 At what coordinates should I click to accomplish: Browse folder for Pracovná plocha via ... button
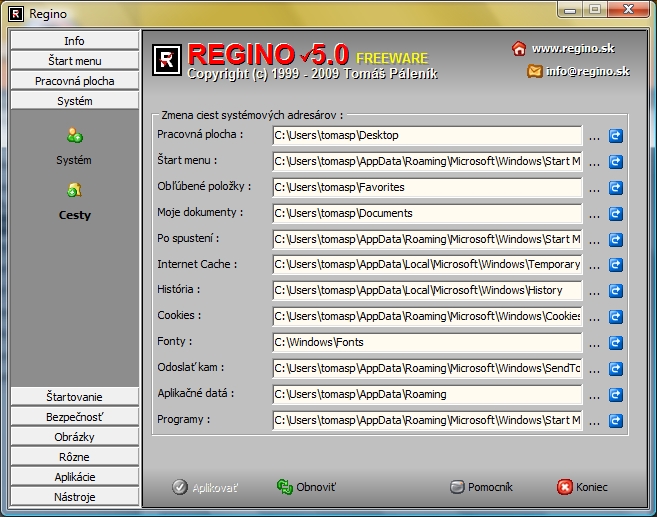[x=594, y=138]
